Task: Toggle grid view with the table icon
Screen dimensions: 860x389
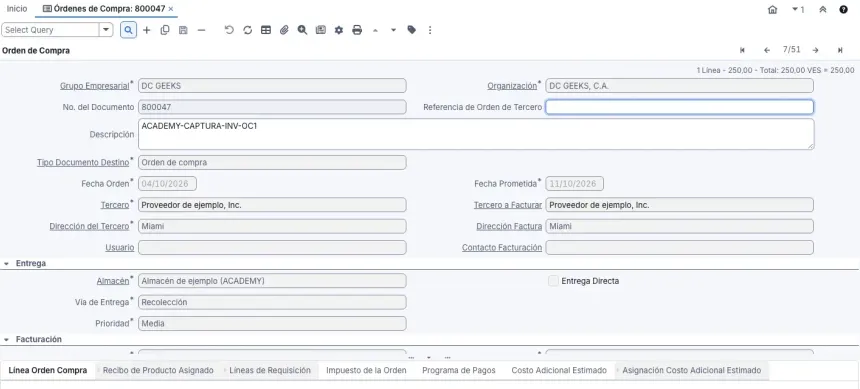Action: [266, 30]
